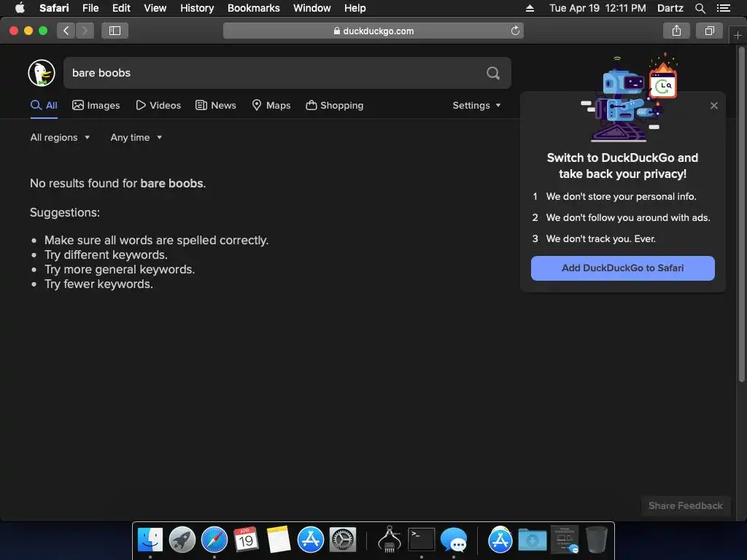
Task: Open the Bookmarks menu
Action: pos(253,8)
